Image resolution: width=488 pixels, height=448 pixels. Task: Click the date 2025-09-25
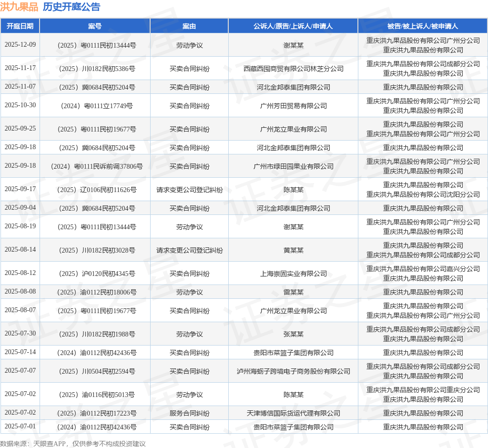pyautogui.click(x=20, y=129)
